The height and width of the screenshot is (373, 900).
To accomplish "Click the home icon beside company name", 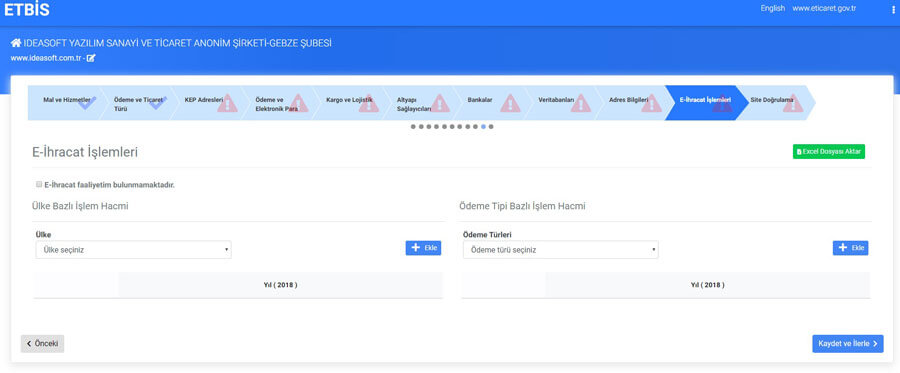I will point(15,43).
